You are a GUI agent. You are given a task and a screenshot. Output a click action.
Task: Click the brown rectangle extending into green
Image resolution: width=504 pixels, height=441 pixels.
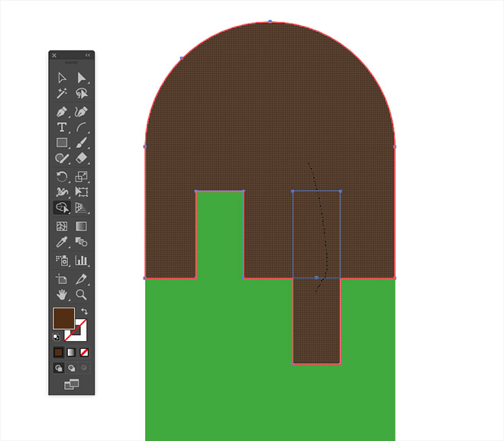pyautogui.click(x=317, y=321)
